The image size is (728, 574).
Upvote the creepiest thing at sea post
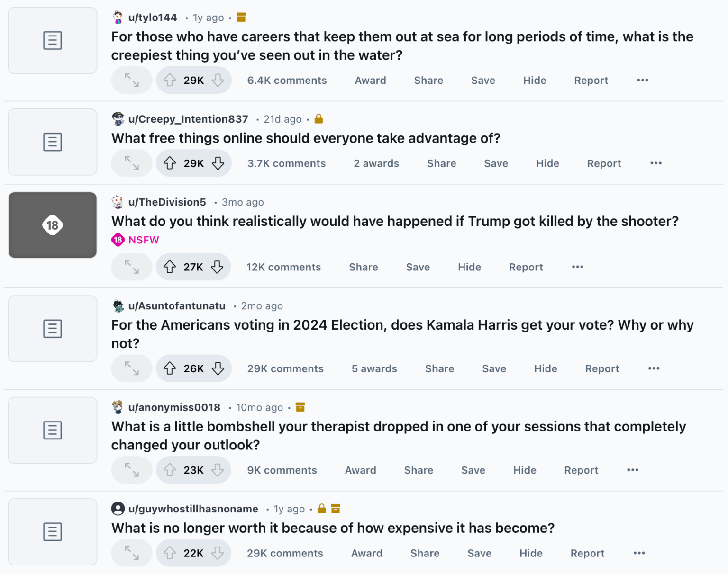pos(170,80)
